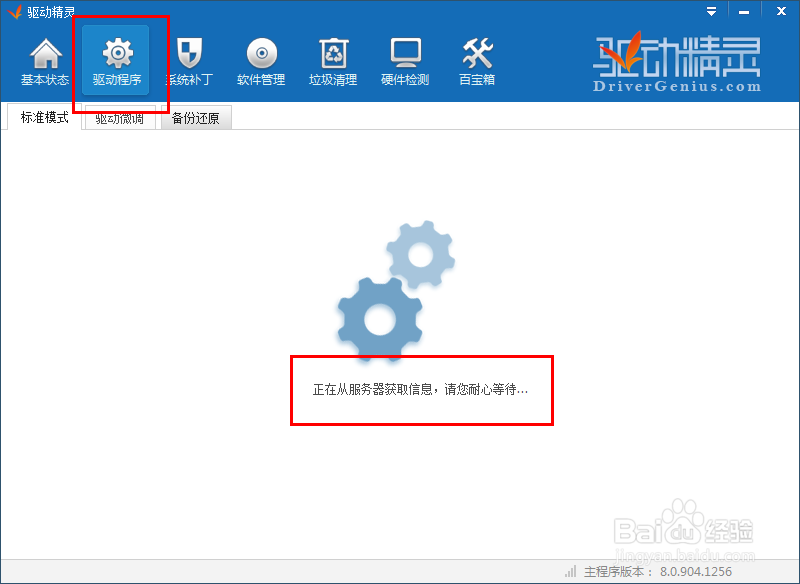Open the 百宝箱 toolbox icon
The width and height of the screenshot is (800, 584).
(477, 60)
